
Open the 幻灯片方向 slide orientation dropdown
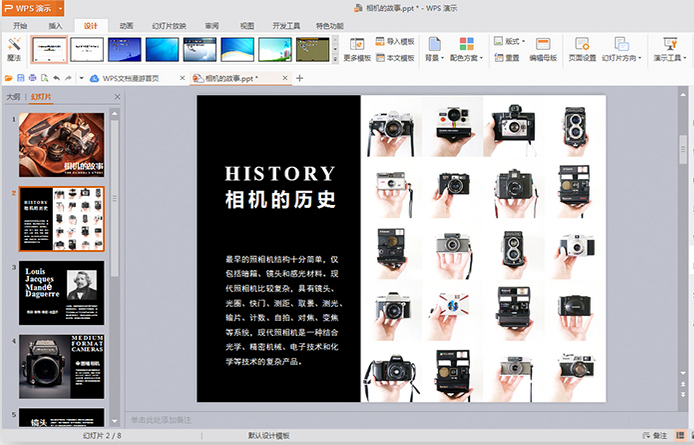[x=619, y=48]
